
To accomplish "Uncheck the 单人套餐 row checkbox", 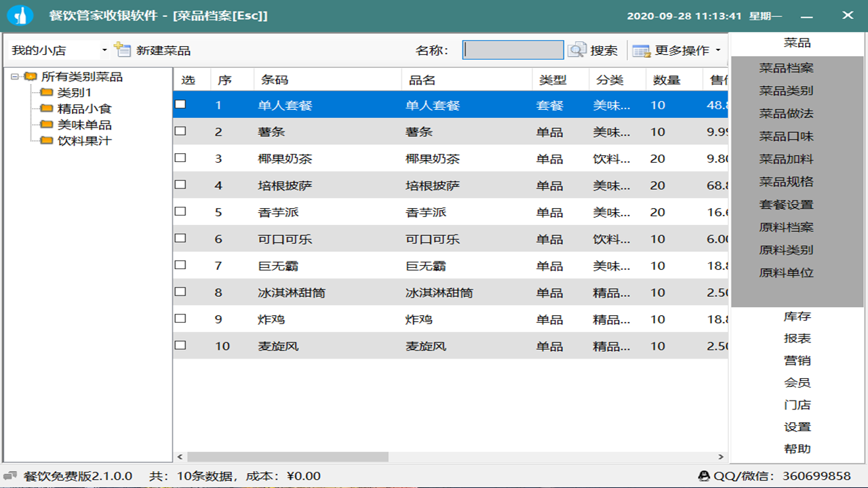I will click(180, 105).
